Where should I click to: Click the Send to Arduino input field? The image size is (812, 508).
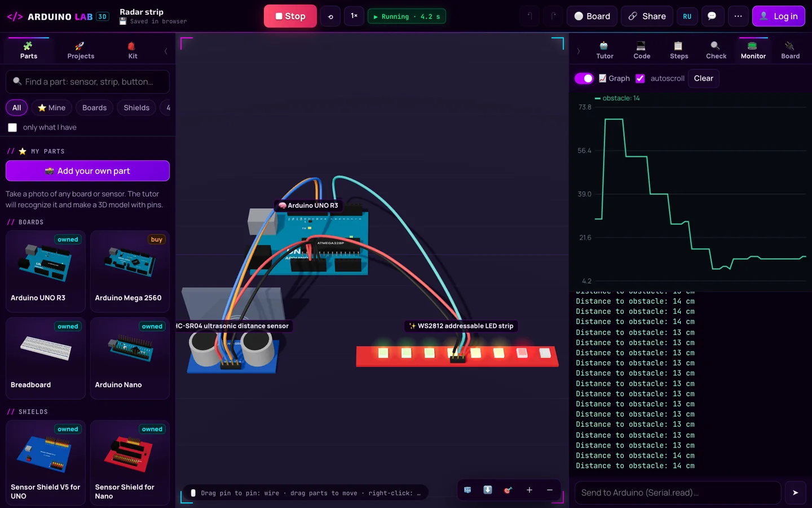678,493
